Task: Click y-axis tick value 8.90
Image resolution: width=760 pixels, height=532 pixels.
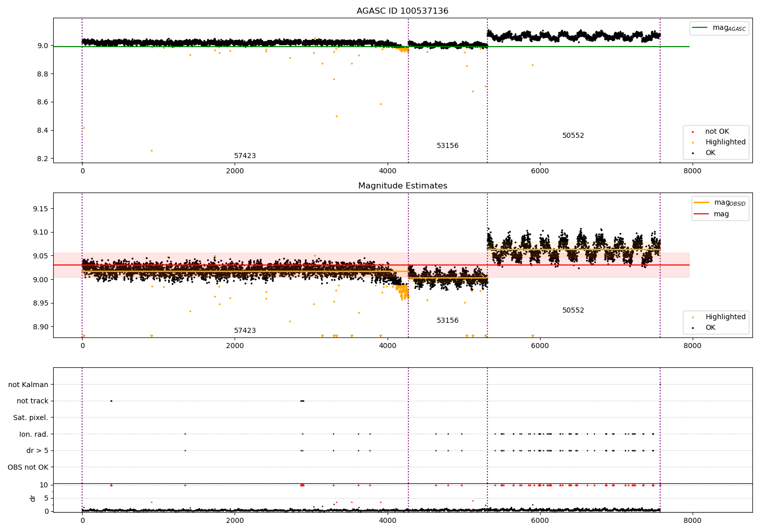Action: [x=40, y=327]
